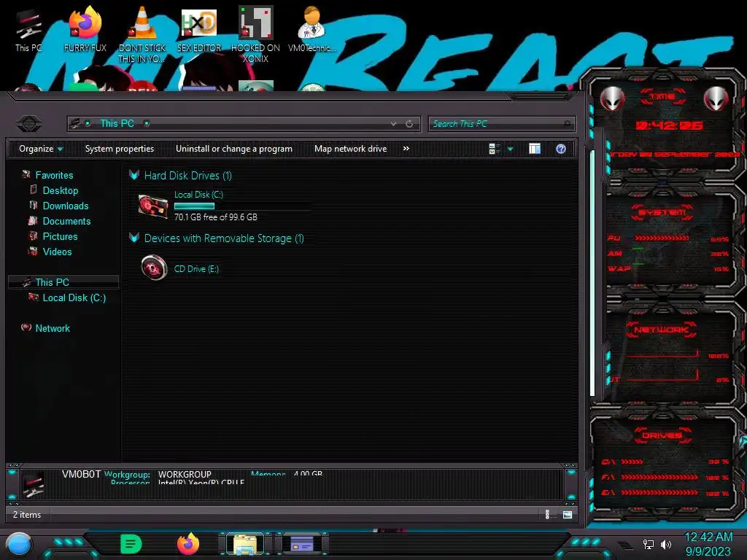Click 70.1 GB free of 99.6 GB text
Screen dimensions: 747x560
(x=216, y=217)
